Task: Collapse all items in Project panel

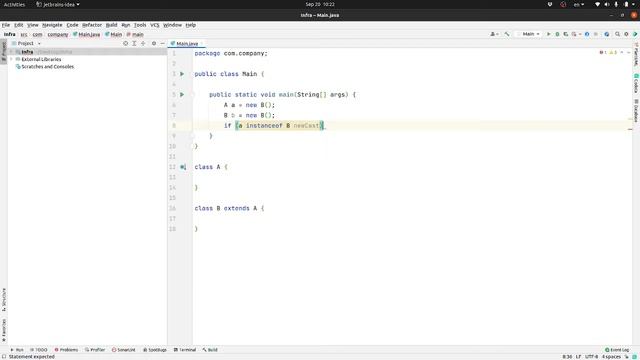Action: click(143, 43)
